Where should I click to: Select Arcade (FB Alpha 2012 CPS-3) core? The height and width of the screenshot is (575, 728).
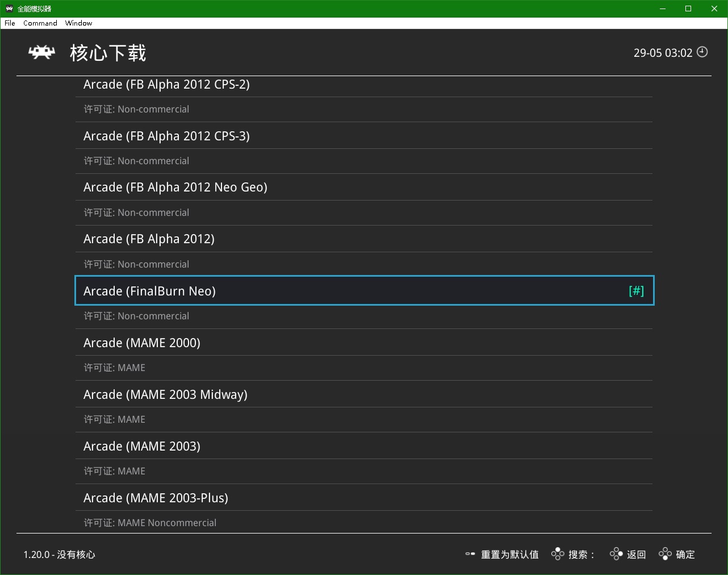363,136
